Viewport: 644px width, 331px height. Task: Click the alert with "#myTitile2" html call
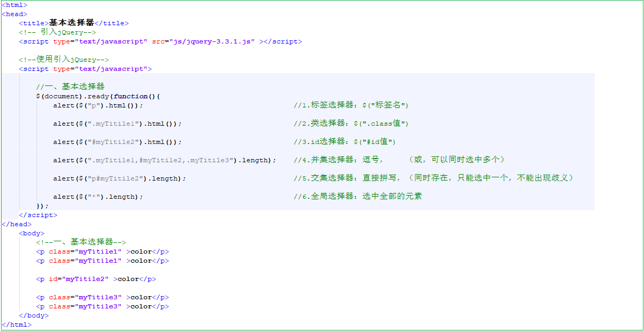(x=118, y=142)
